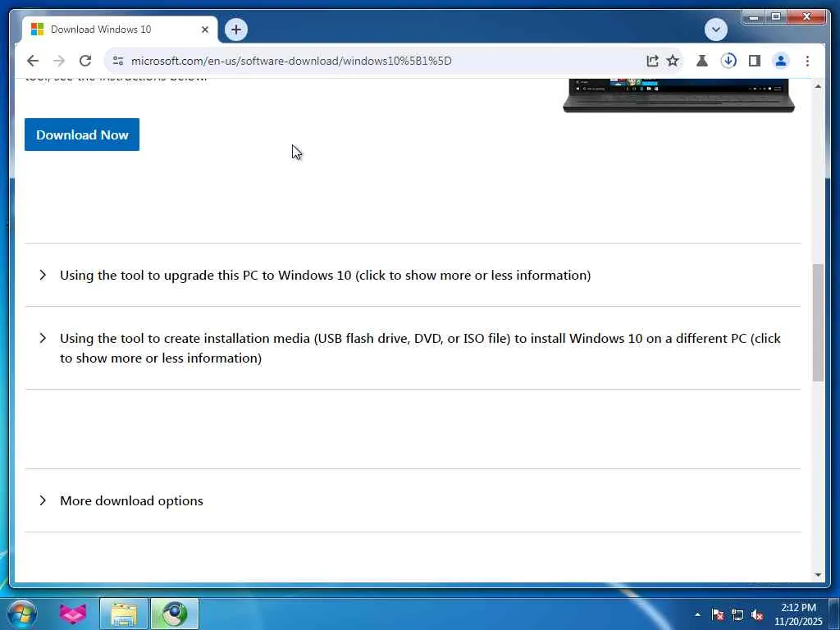The width and height of the screenshot is (840, 630).
Task: Expand 'create installation media' section
Action: (x=413, y=348)
